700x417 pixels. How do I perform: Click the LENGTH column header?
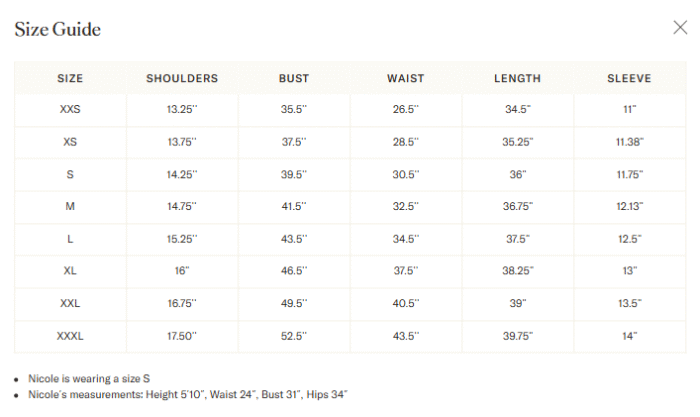(517, 79)
